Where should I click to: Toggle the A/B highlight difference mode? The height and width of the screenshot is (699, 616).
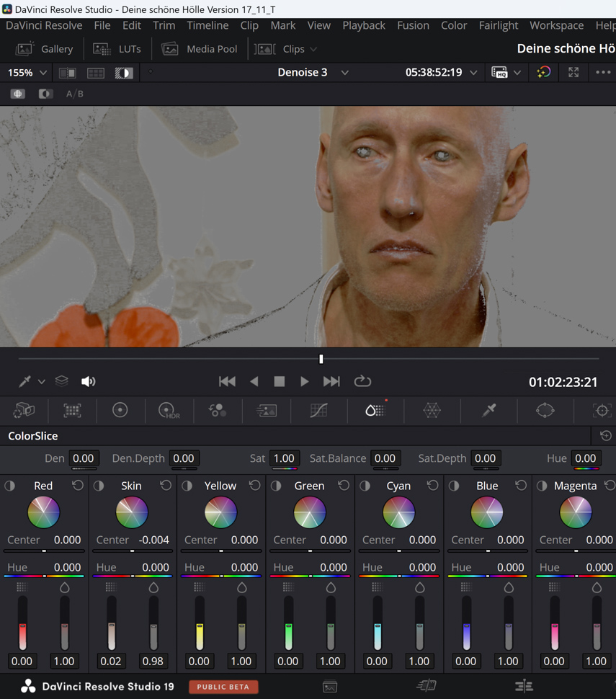pyautogui.click(x=75, y=94)
